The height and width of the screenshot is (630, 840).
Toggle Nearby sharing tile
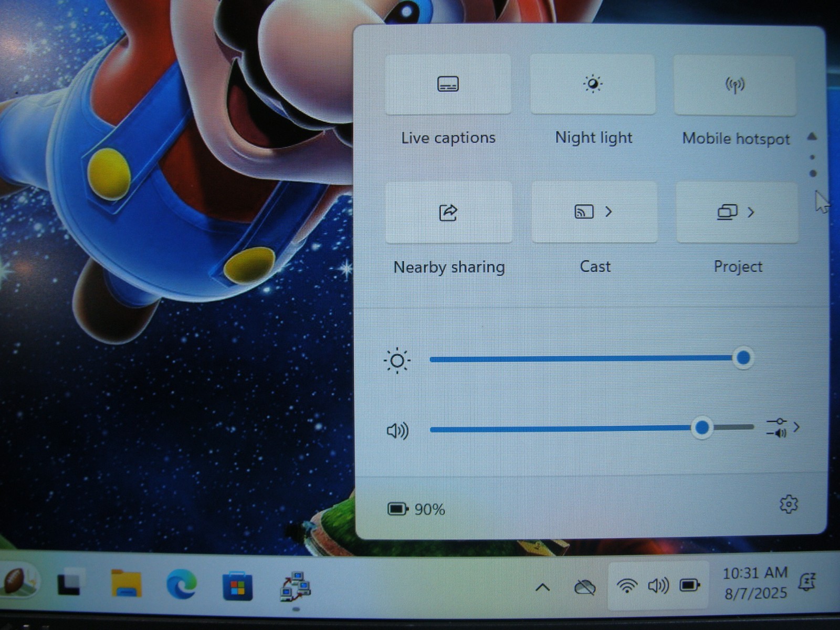coord(448,212)
